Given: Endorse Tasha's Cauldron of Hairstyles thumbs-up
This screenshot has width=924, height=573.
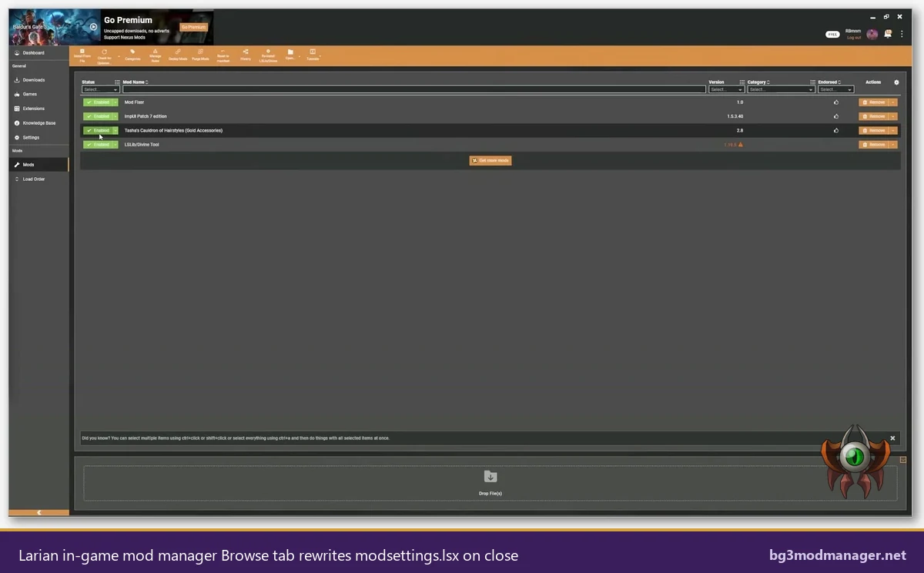Looking at the screenshot, I should tap(836, 130).
